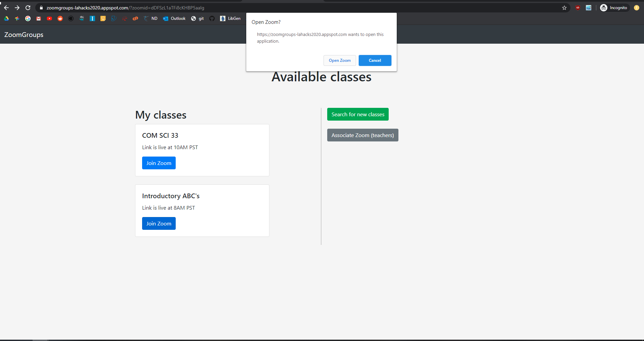Screen dimensions: 644x341
Task: Open the blue picture extension icon
Action: pos(589,8)
